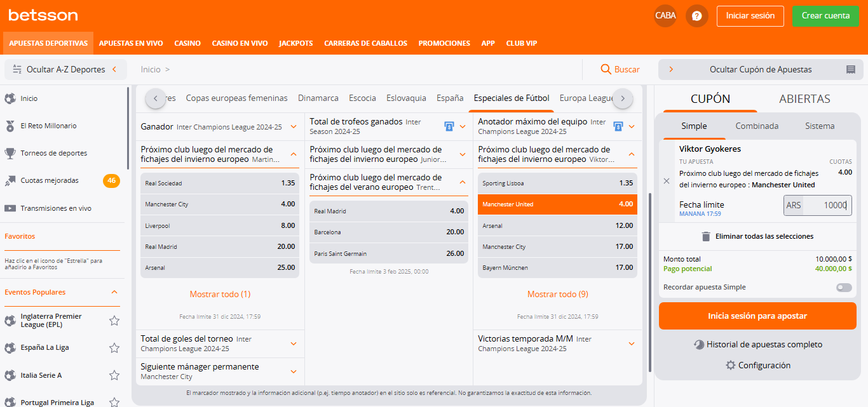This screenshot has height=407, width=868.
Task: Click the Torneos de deportes trophy icon
Action: click(10, 153)
